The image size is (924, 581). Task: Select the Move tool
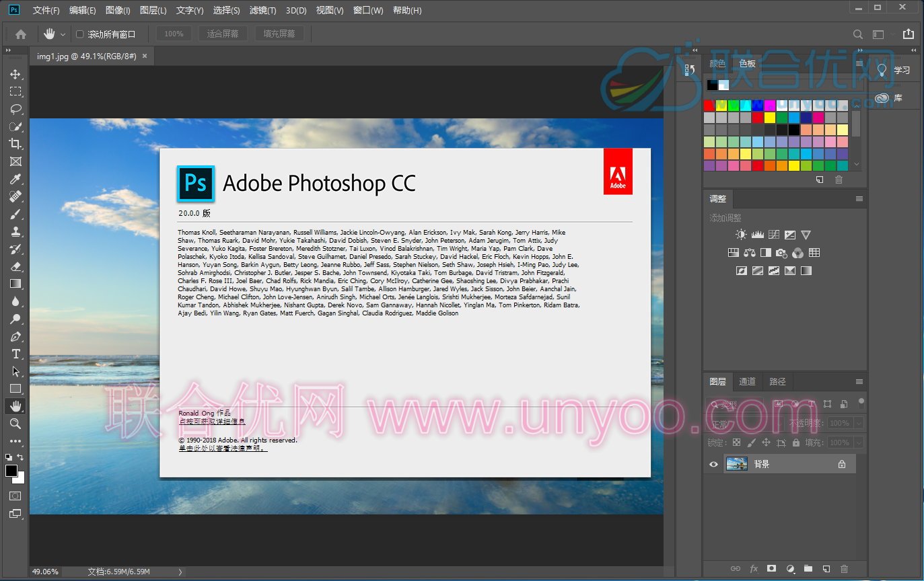[15, 74]
